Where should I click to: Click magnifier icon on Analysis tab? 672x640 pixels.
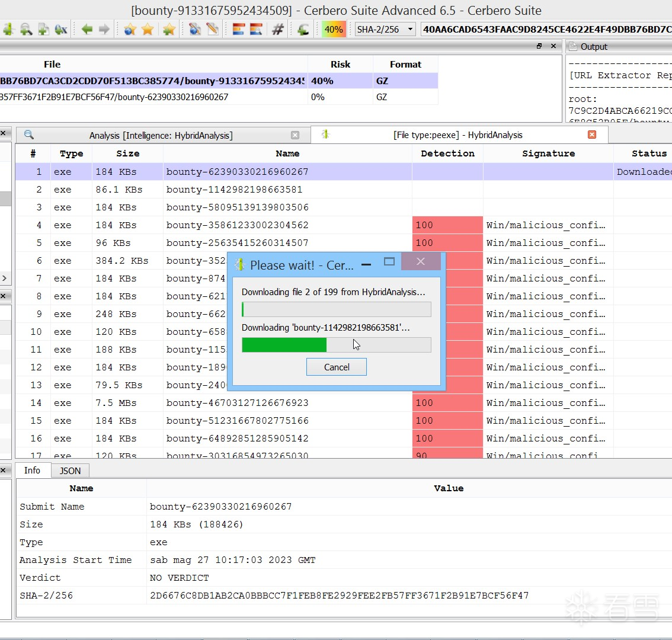(28, 135)
